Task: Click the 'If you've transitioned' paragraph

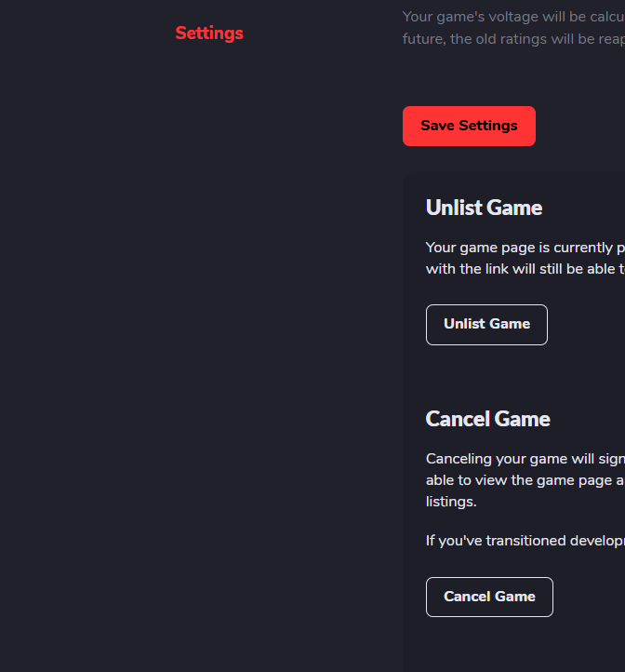Action: 525,541
